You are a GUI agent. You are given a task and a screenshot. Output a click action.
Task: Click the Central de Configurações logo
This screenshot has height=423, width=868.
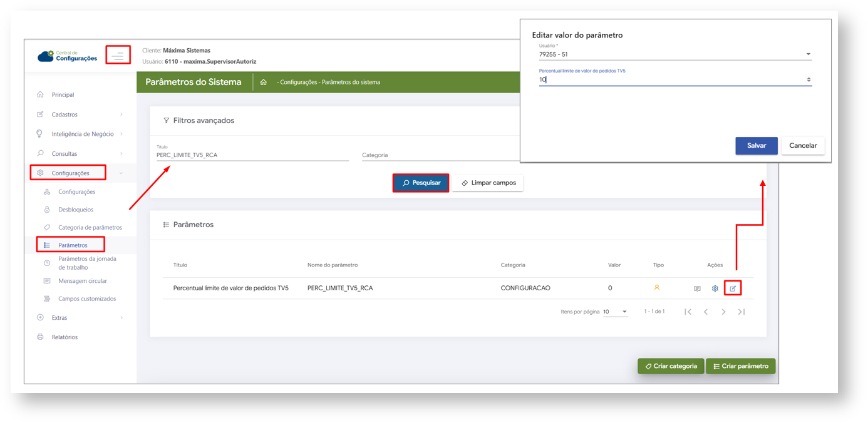point(67,56)
